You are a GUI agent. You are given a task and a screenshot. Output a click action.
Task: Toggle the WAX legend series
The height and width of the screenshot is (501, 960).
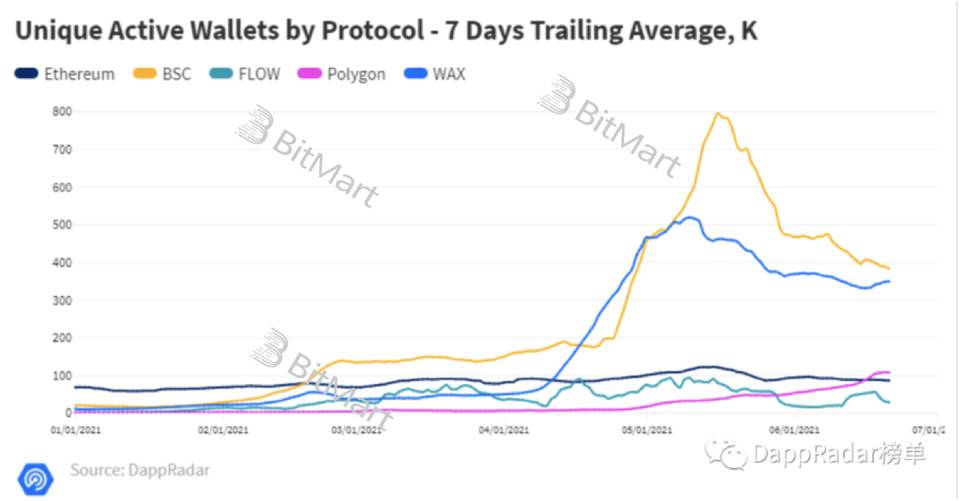[x=435, y=74]
